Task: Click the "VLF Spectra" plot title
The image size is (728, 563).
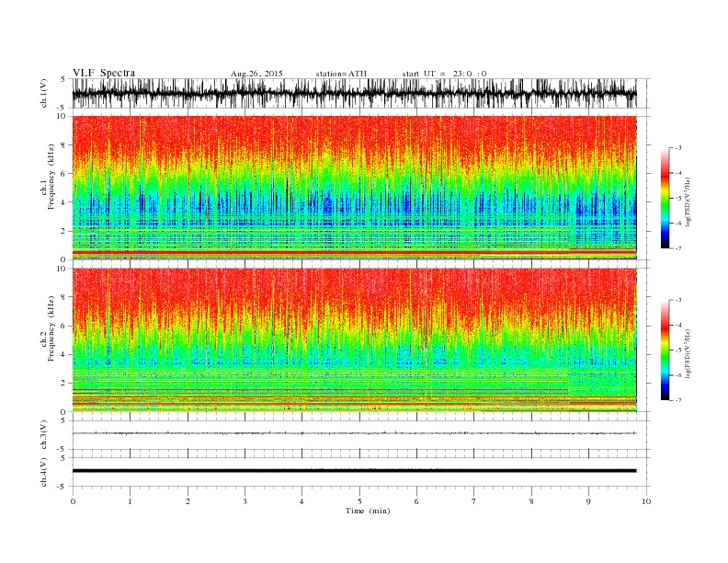Action: pyautogui.click(x=104, y=73)
